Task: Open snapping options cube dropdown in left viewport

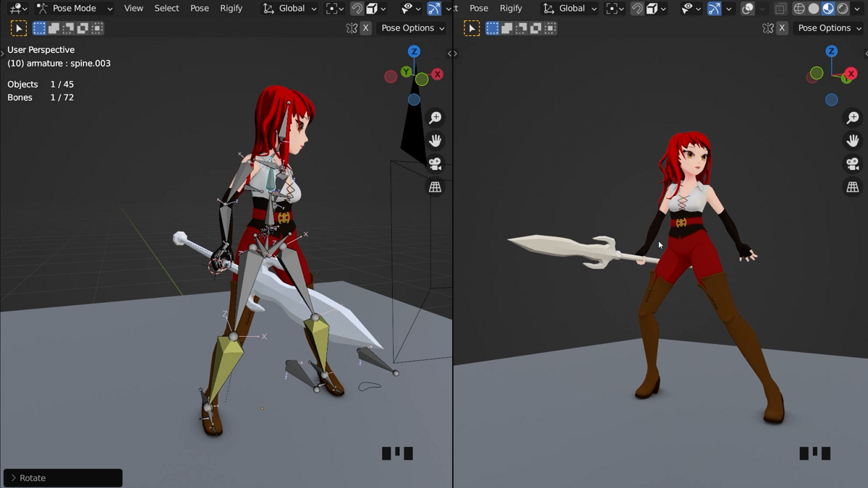Action: pos(376,9)
